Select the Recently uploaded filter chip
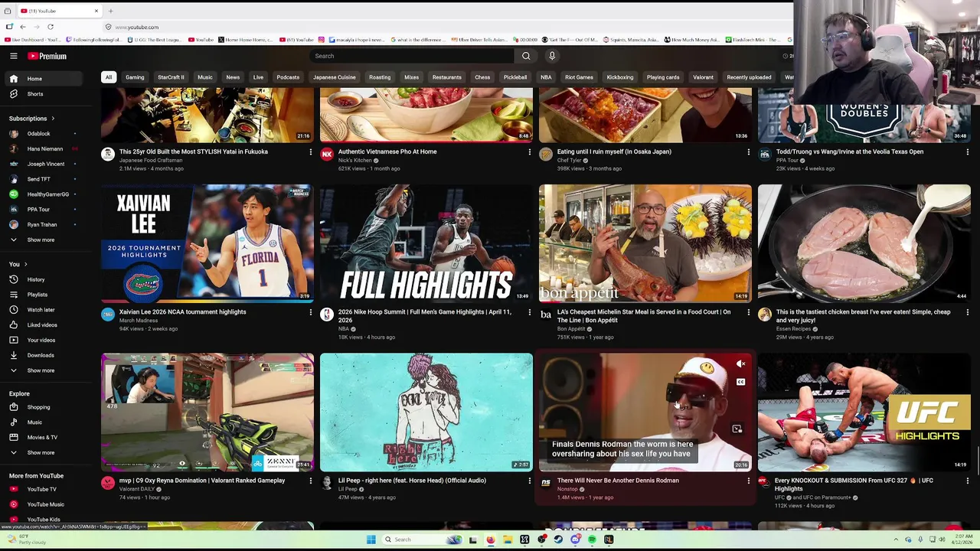This screenshot has height=551, width=980. pos(749,77)
